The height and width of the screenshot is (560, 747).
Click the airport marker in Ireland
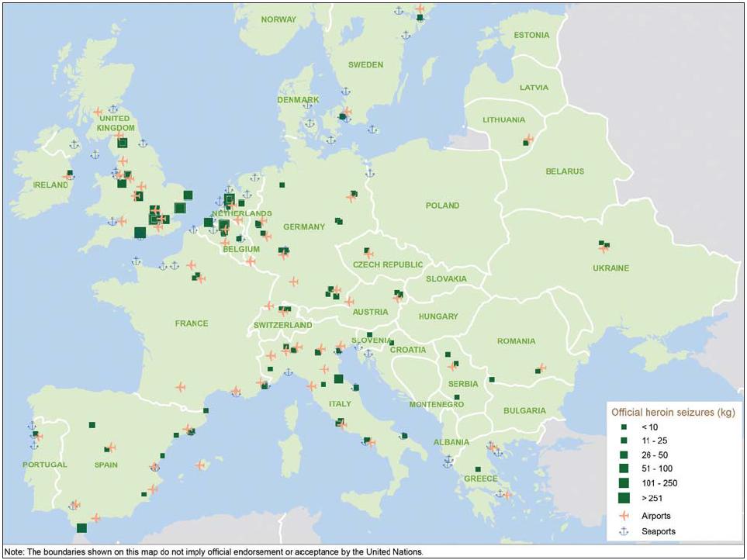pyautogui.click(x=67, y=177)
